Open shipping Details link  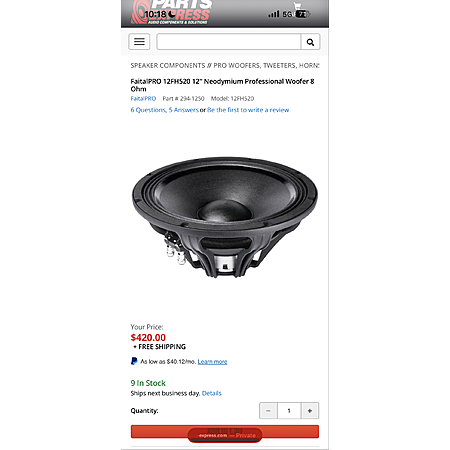coord(212,393)
